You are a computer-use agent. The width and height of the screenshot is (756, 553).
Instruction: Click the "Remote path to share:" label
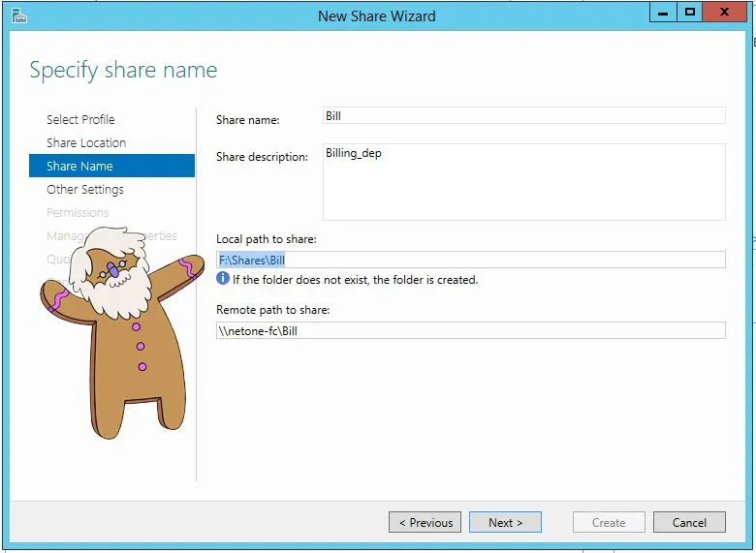pyautogui.click(x=273, y=310)
